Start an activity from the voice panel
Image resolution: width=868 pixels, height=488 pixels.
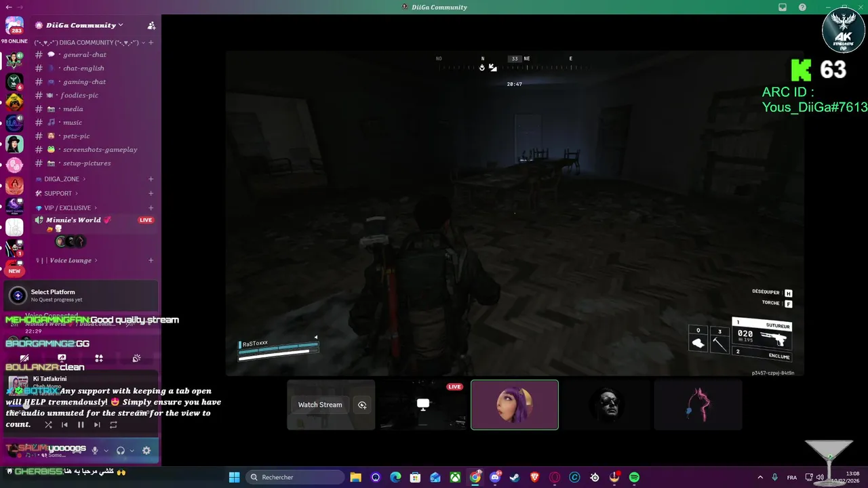tap(99, 358)
